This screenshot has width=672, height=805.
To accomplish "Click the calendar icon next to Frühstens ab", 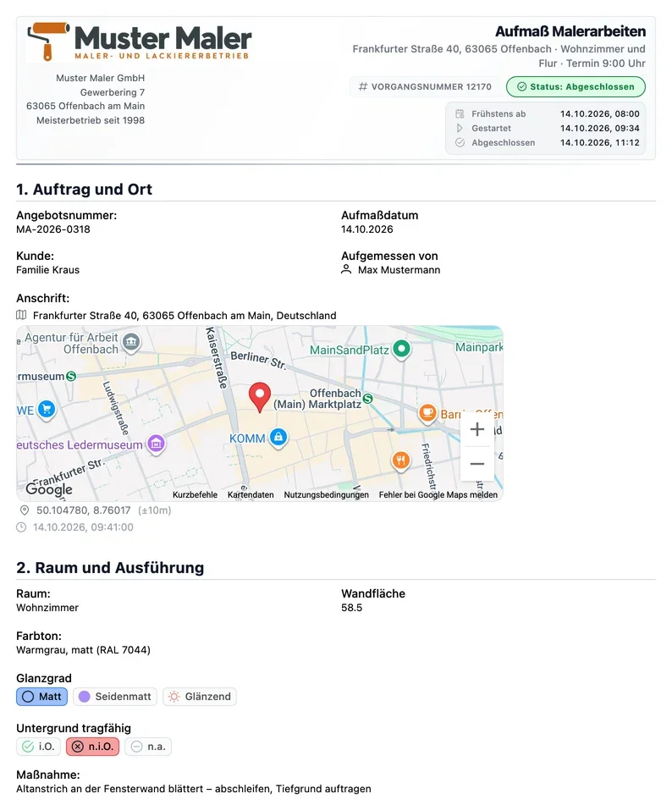I will 460,114.
